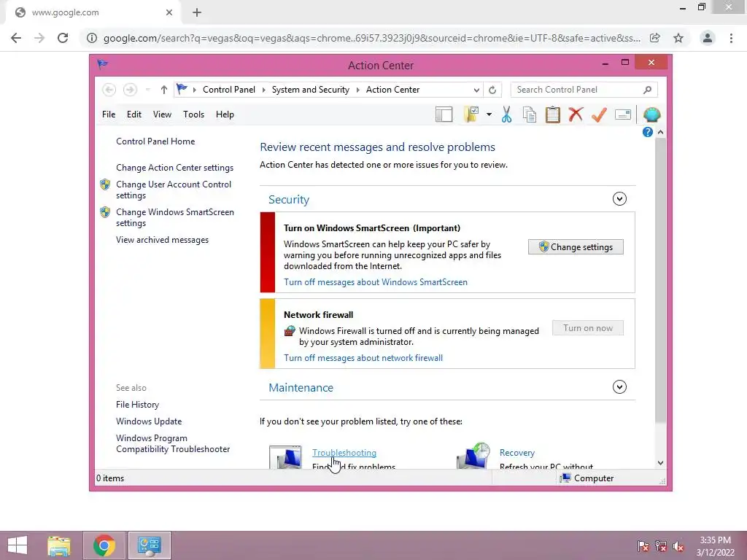The height and width of the screenshot is (560, 747).
Task: Open Chrome three-dot menu
Action: (731, 38)
